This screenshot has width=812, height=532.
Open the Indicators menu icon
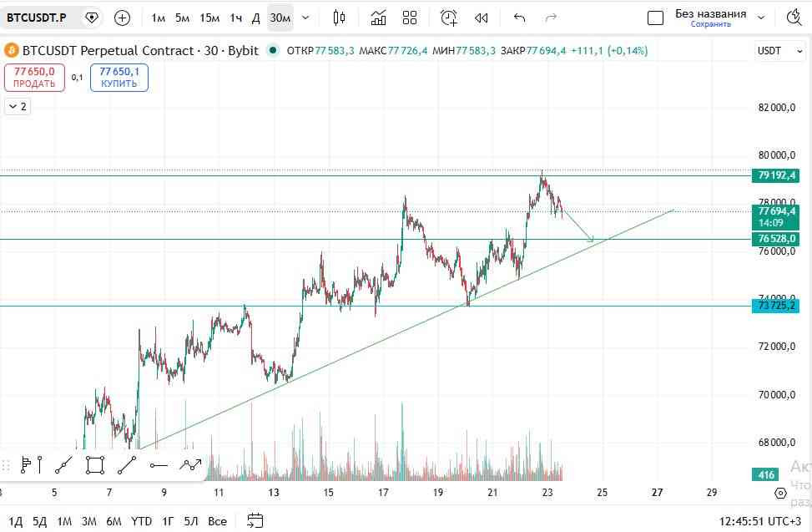pos(379,18)
